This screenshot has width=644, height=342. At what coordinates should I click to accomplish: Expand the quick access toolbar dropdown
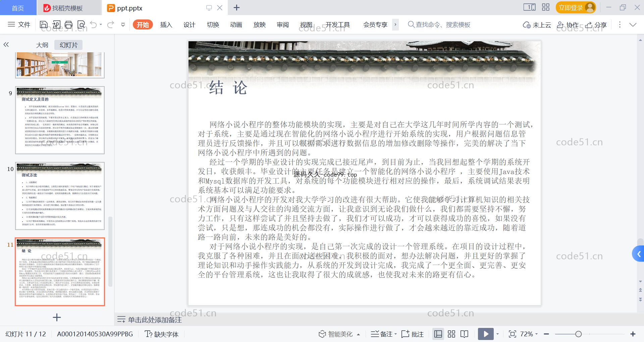[123, 24]
